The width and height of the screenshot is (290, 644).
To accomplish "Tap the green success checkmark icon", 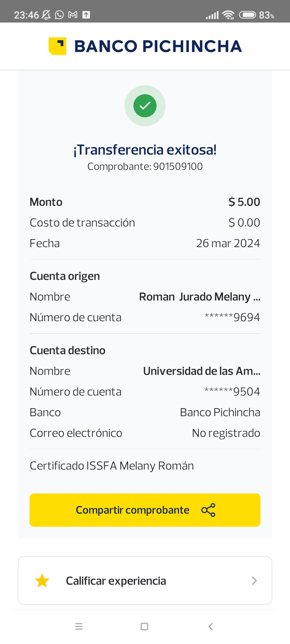I will click(x=145, y=106).
